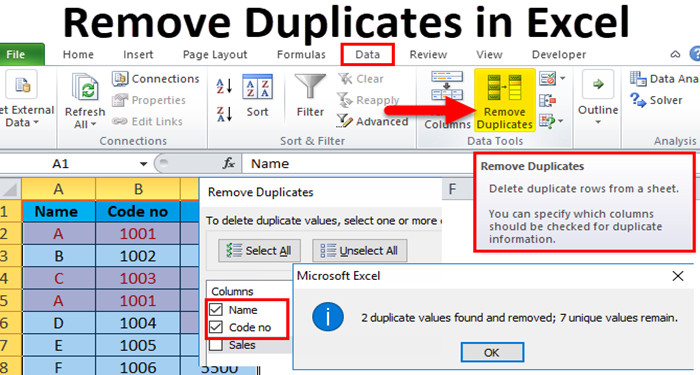
Task: Go to the Page Layout tab
Action: coord(215,54)
